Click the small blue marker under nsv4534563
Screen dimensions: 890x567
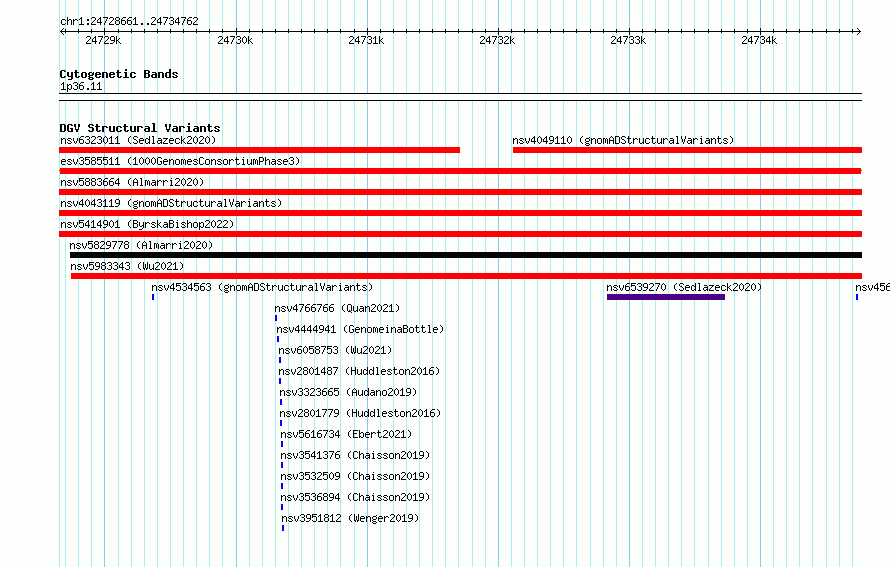point(153,297)
